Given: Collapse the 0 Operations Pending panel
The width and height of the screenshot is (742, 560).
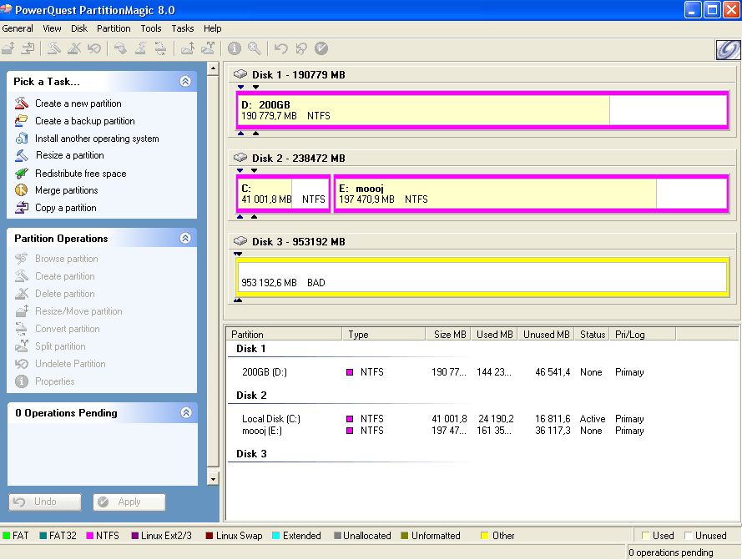Looking at the screenshot, I should 186,413.
